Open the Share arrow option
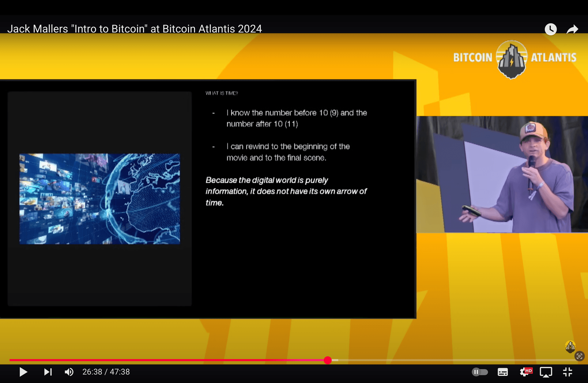 pyautogui.click(x=572, y=29)
